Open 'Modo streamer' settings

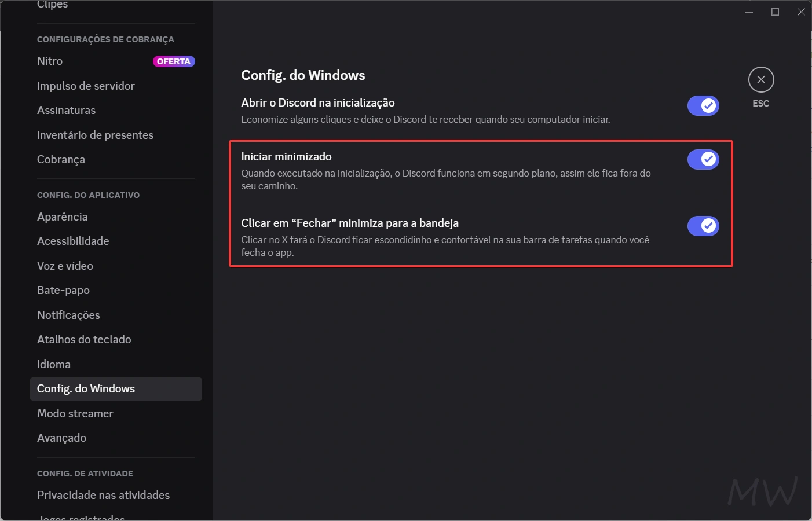pyautogui.click(x=75, y=413)
